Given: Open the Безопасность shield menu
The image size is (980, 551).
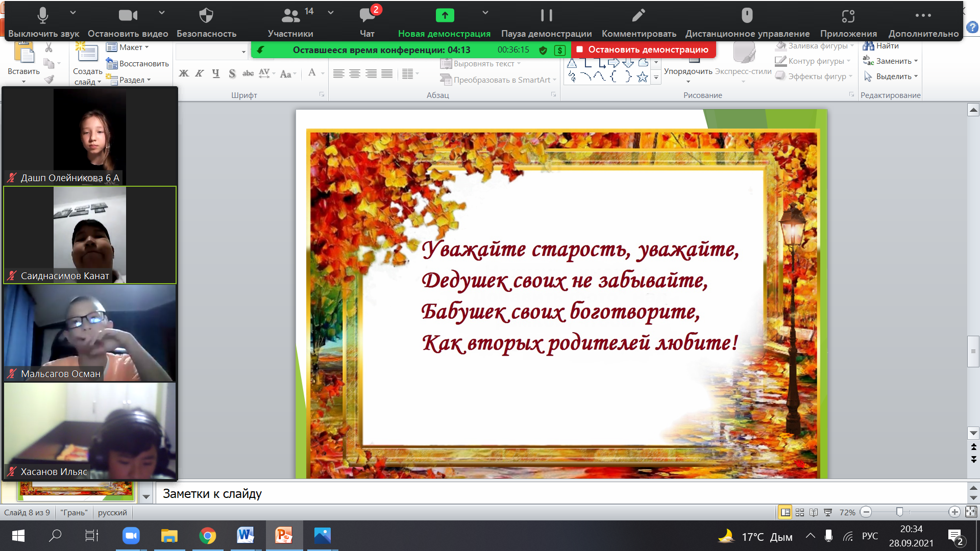Looking at the screenshot, I should click(x=206, y=21).
